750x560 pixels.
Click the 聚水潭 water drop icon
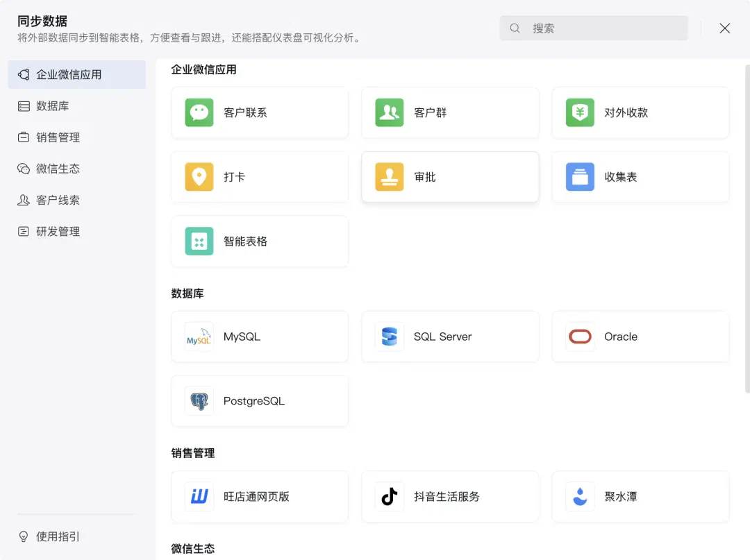coord(580,496)
